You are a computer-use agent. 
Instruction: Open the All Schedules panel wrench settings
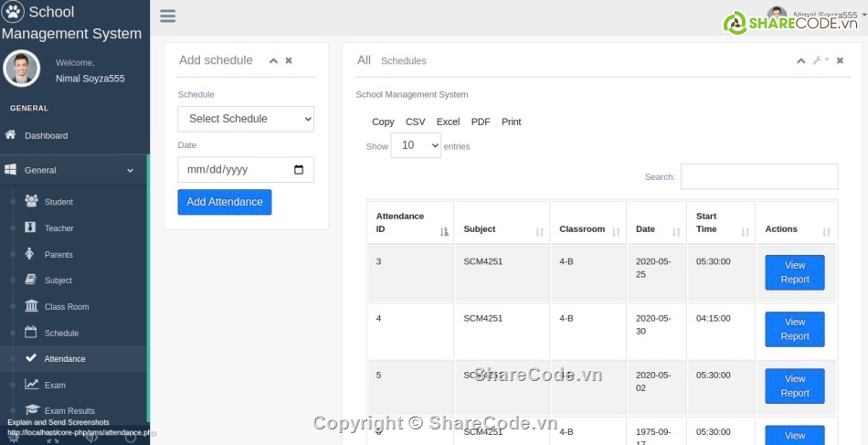coord(818,60)
